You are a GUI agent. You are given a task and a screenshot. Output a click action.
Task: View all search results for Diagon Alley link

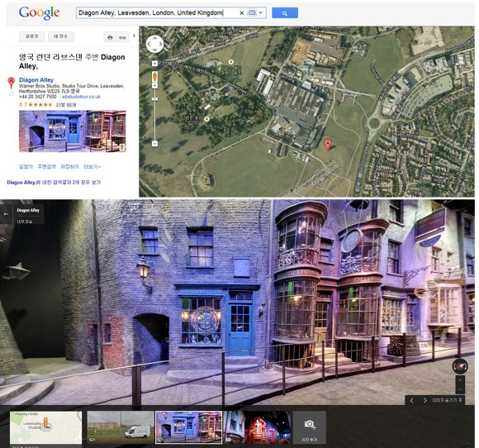pos(54,182)
